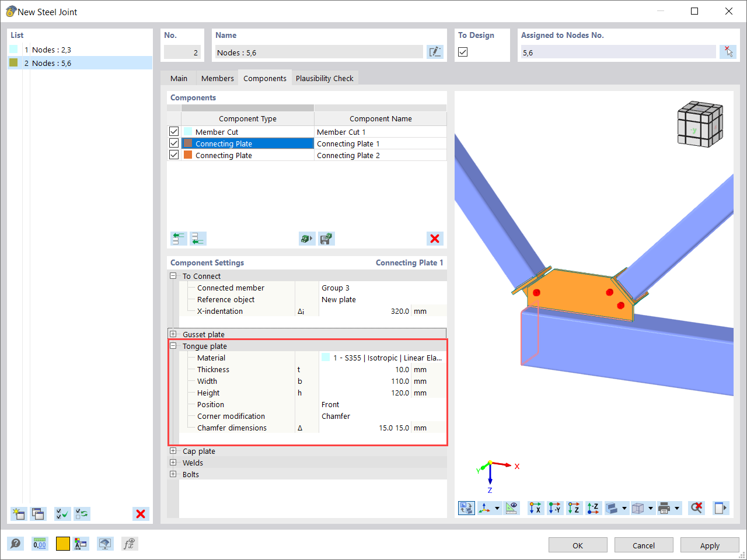
Task: Set view along the Z axis
Action: point(574,508)
